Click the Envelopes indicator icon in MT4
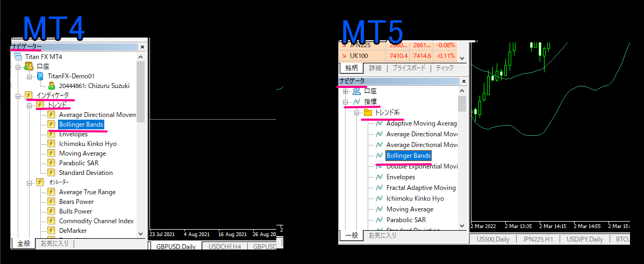 pos(52,134)
